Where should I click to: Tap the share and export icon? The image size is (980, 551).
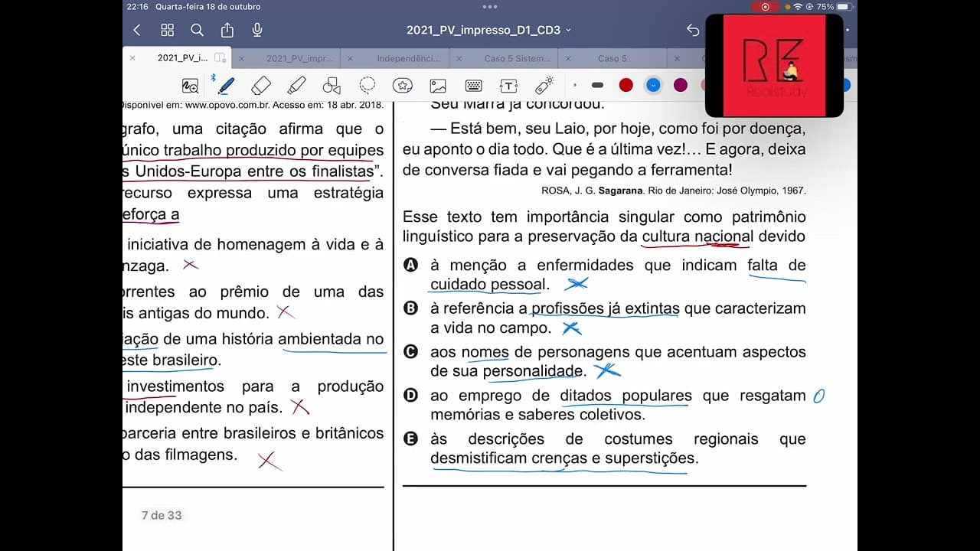[x=227, y=30]
